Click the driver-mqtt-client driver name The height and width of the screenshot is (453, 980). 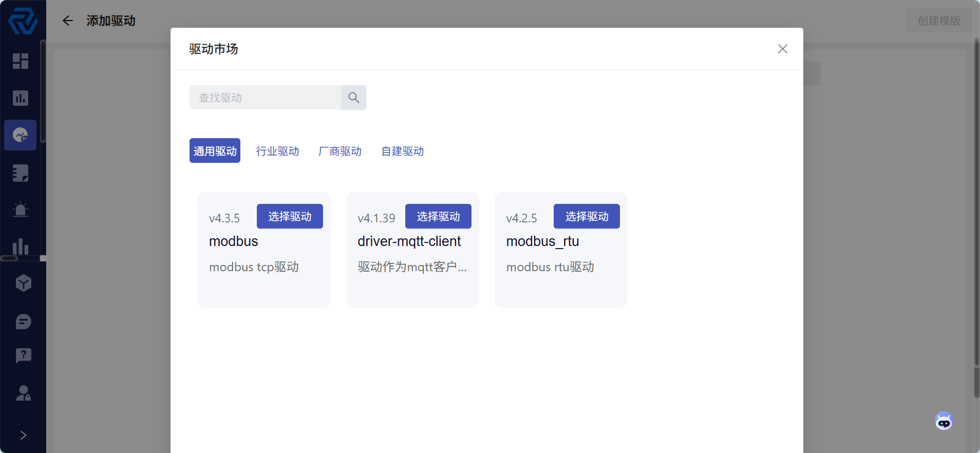pyautogui.click(x=409, y=241)
